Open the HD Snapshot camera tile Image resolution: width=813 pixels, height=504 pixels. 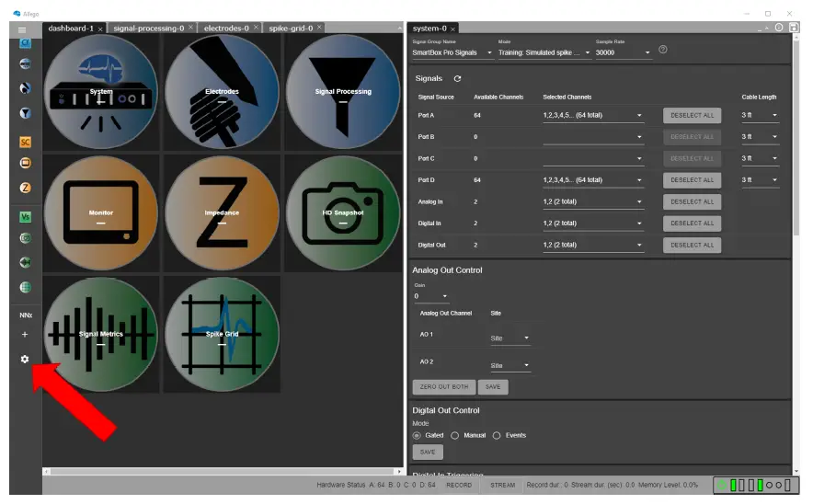tap(343, 213)
